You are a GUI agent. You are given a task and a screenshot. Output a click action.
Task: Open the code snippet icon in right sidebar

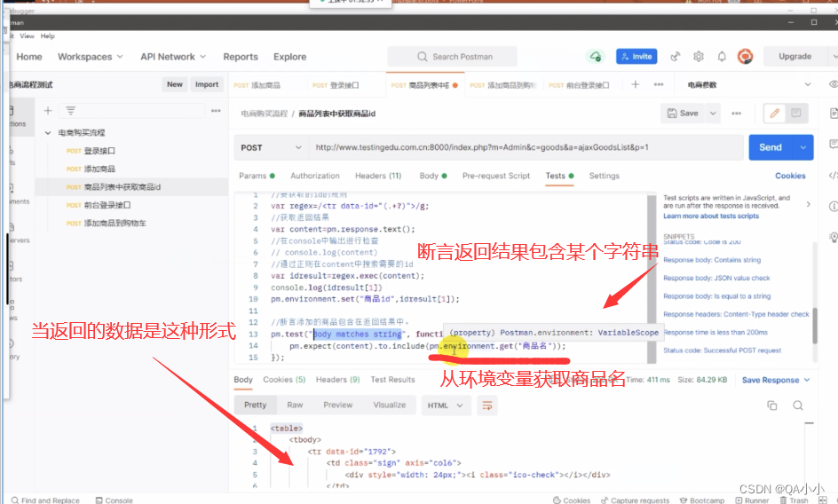tap(833, 176)
